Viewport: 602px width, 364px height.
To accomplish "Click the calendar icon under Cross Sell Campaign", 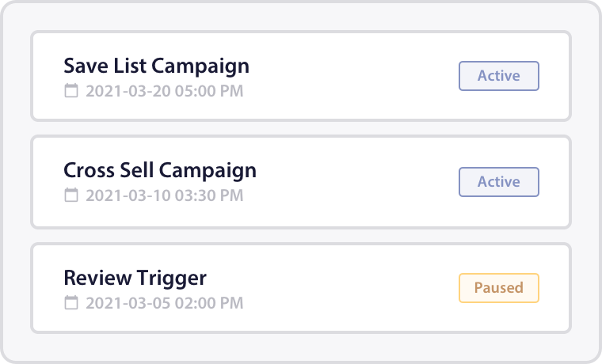I will (x=71, y=195).
